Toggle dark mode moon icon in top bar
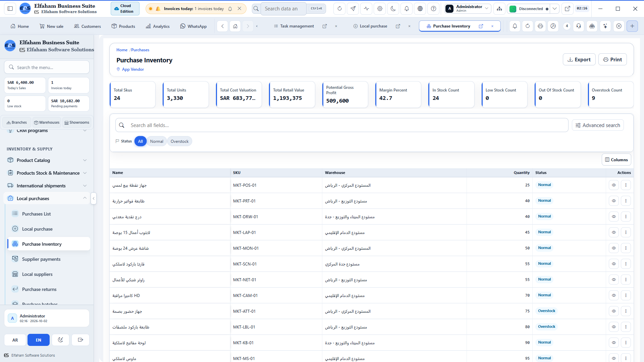Image resolution: width=644 pixels, height=362 pixels. pyautogui.click(x=393, y=9)
